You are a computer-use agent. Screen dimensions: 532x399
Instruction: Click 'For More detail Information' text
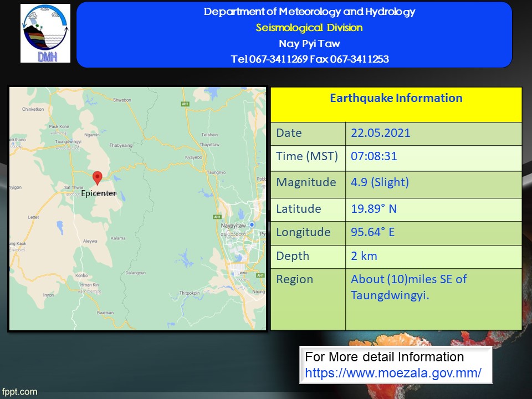click(x=384, y=357)
